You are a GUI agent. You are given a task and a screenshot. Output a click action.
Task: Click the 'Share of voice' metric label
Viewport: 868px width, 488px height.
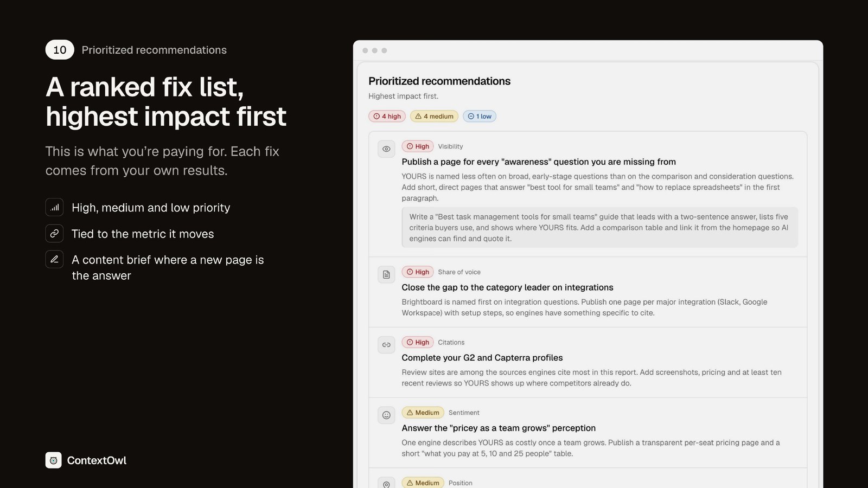[x=459, y=272]
